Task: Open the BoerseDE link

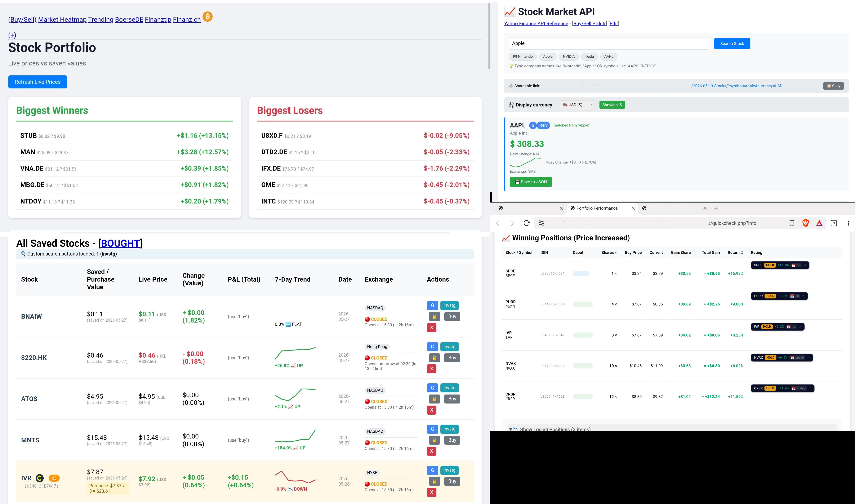Action: 129,19
